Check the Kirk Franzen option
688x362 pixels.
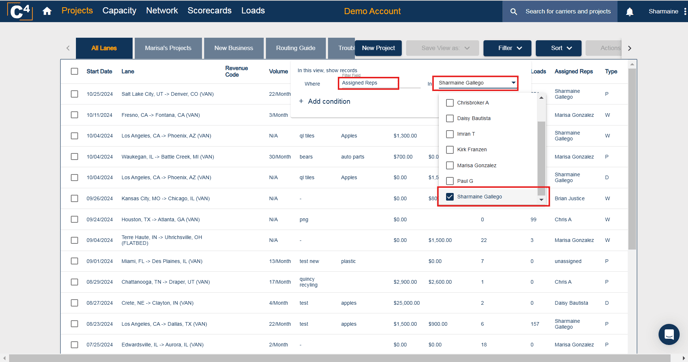coord(450,150)
